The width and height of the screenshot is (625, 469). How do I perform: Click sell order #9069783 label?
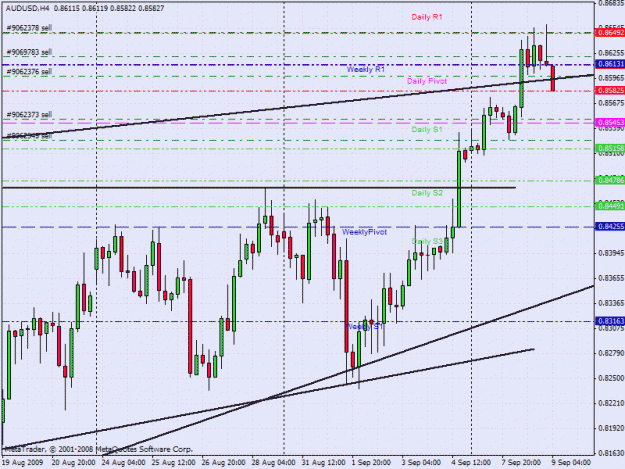tap(29, 52)
